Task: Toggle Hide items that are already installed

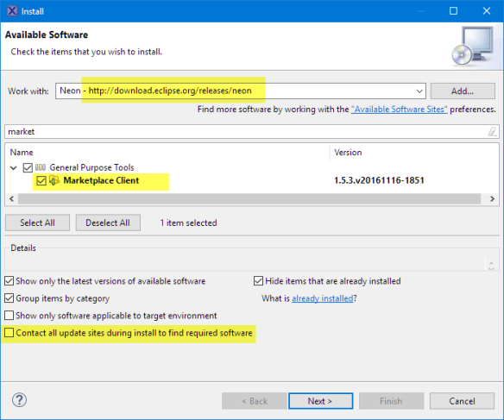Action: click(258, 281)
